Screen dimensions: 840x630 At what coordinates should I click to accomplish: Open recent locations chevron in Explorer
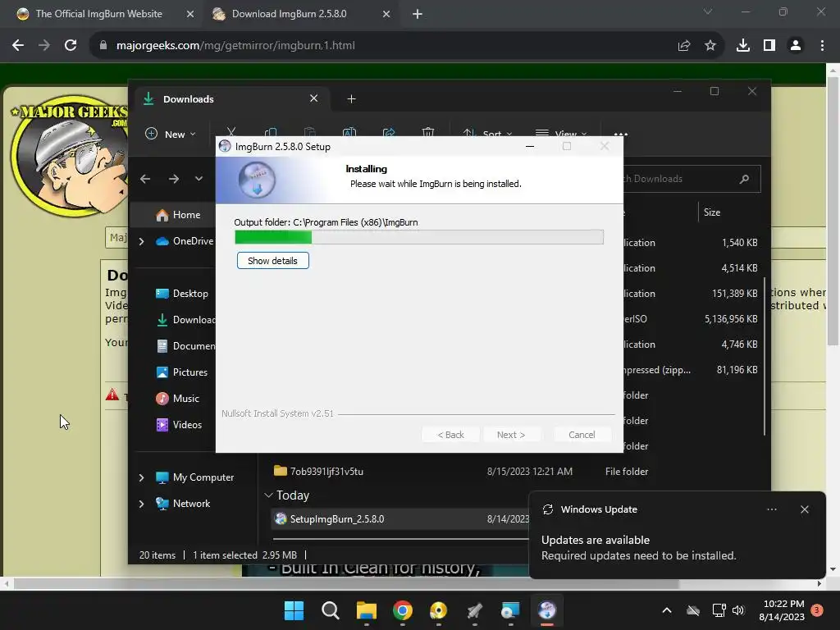(x=199, y=179)
